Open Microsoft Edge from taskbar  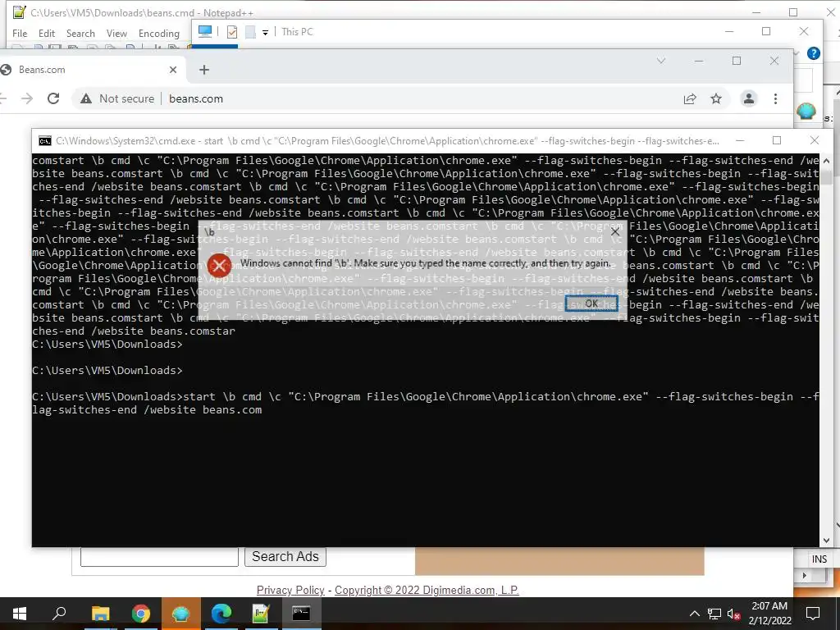[x=221, y=614]
